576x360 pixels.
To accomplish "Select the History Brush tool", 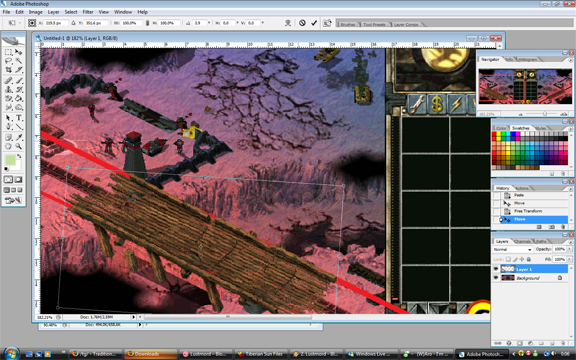I will [x=19, y=89].
